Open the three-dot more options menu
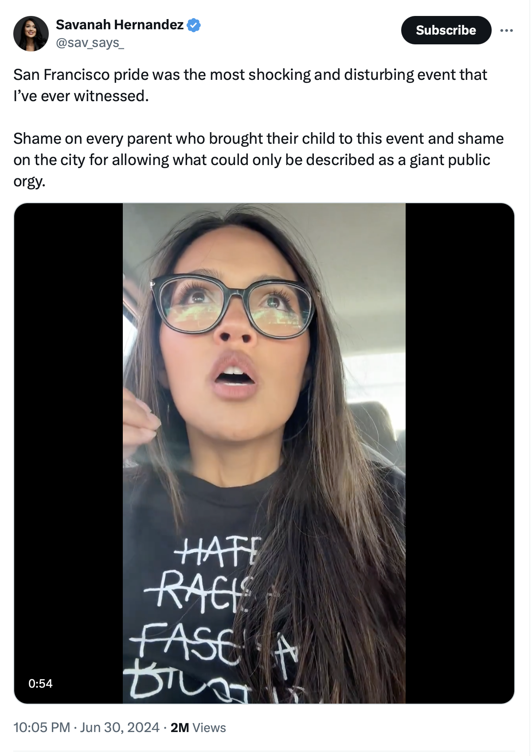The height and width of the screenshot is (756, 532). [x=506, y=30]
